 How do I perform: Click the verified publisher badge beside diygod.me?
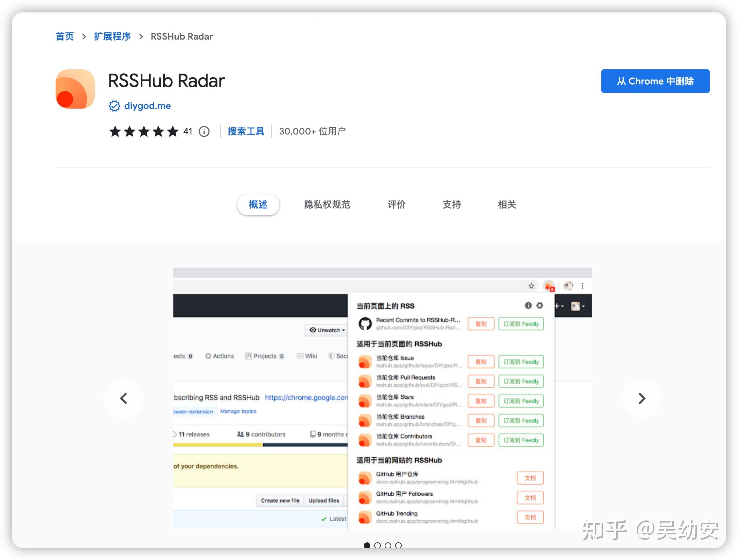point(114,106)
